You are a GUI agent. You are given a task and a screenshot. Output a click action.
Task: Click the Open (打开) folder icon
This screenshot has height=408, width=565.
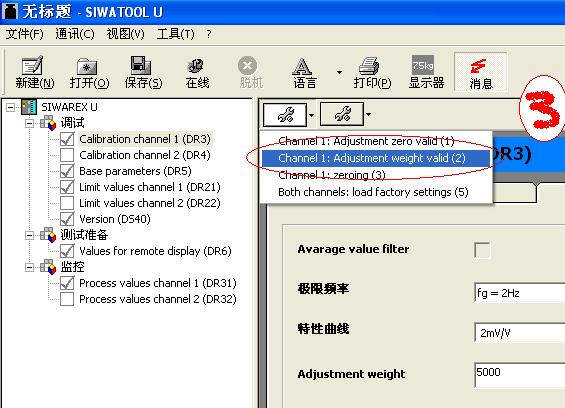[x=87, y=67]
